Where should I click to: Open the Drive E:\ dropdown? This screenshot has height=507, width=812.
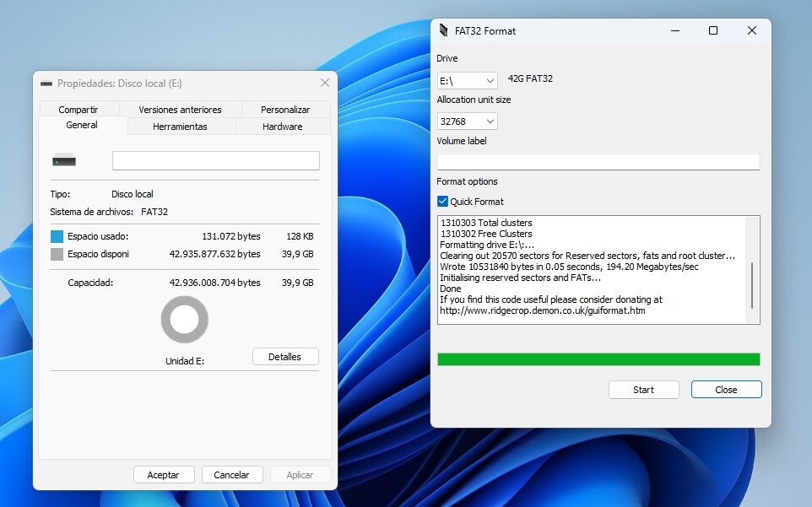coord(467,81)
